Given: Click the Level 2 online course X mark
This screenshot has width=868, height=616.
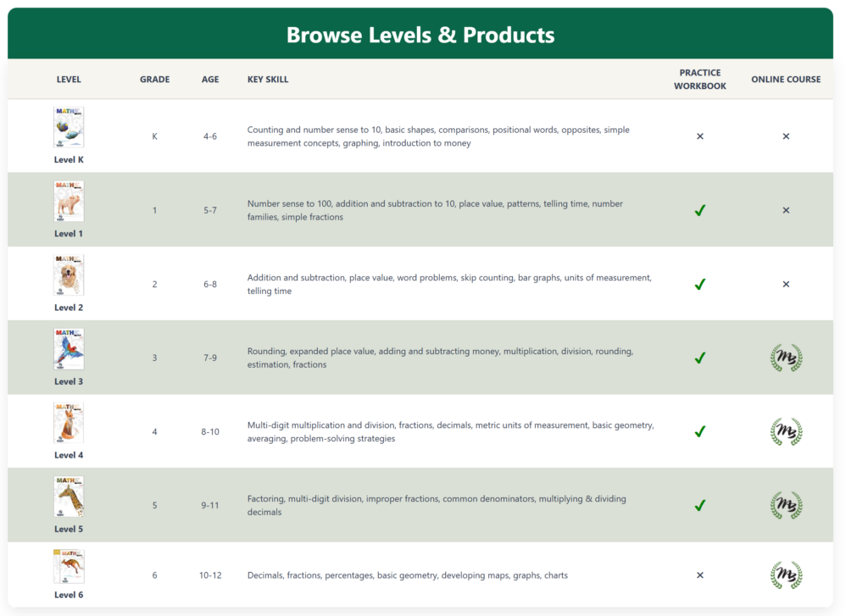Looking at the screenshot, I should click(x=786, y=284).
